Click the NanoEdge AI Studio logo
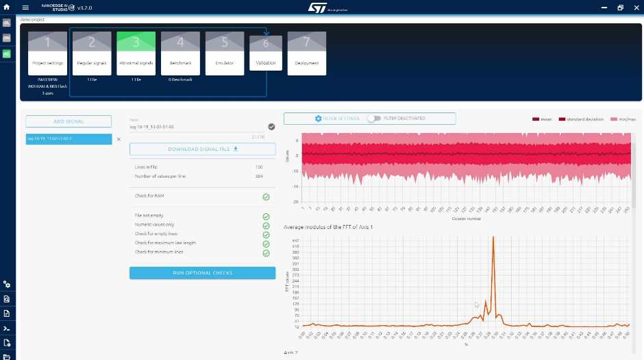This screenshot has height=360, width=644. pyautogui.click(x=58, y=8)
